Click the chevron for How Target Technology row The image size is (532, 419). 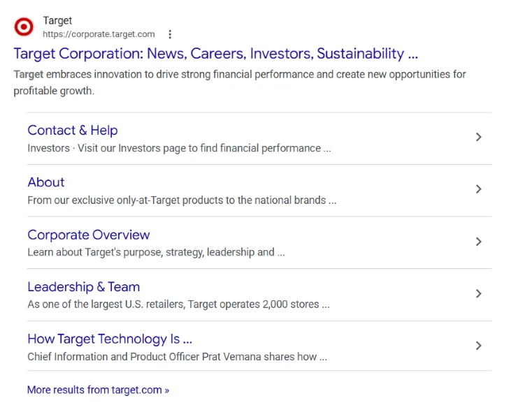click(x=478, y=346)
